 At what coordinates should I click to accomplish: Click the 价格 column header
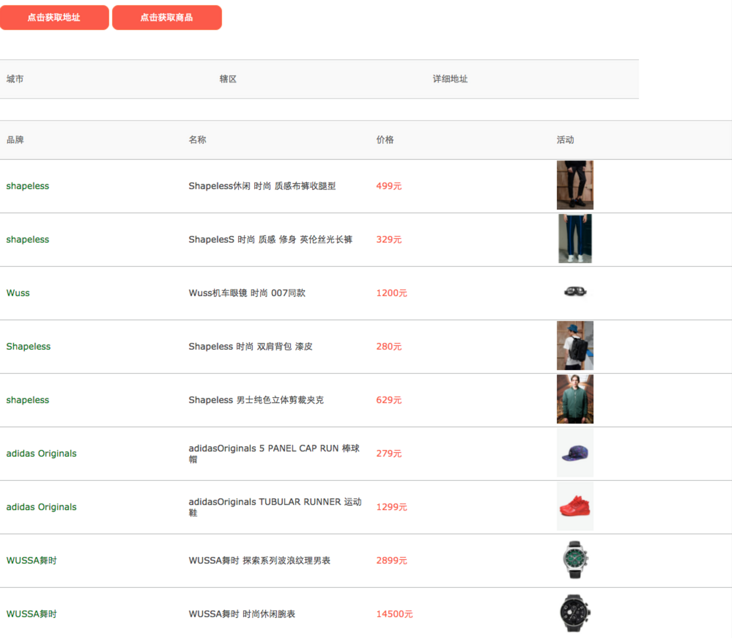click(x=385, y=140)
